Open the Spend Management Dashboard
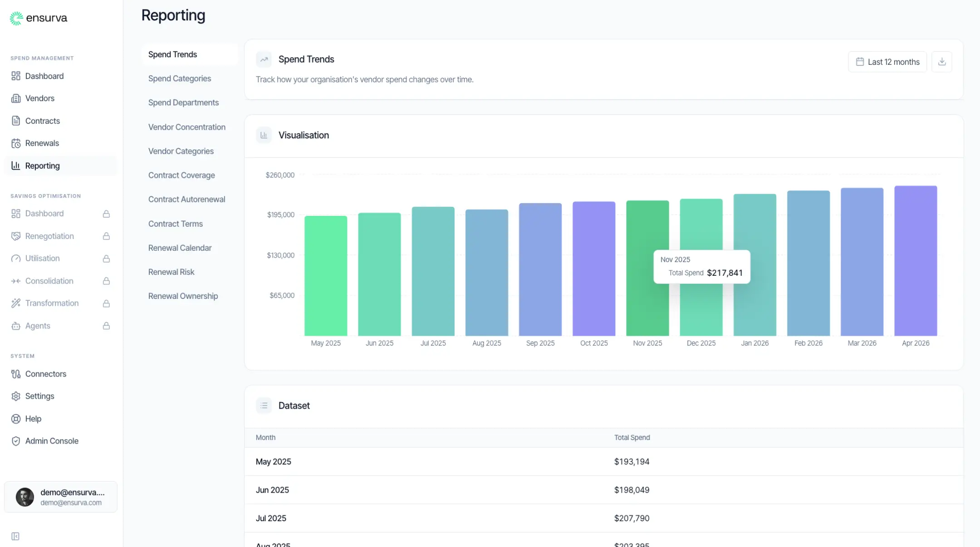980x547 pixels. (x=44, y=76)
